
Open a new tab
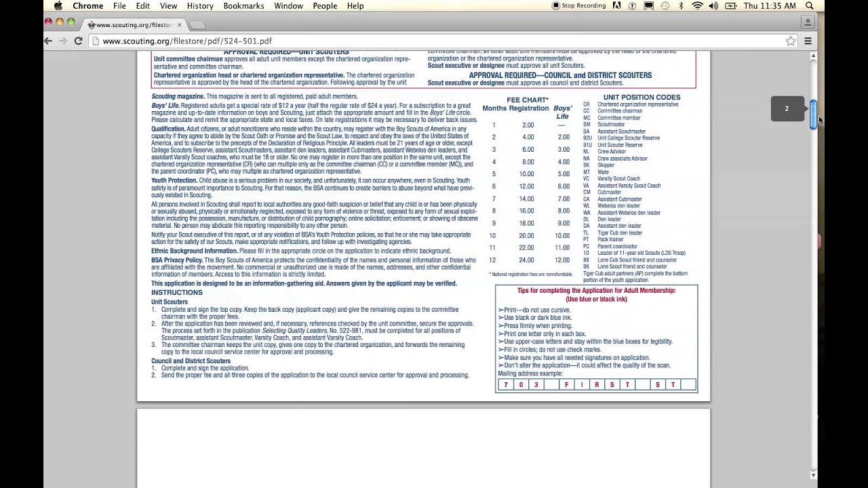[197, 25]
